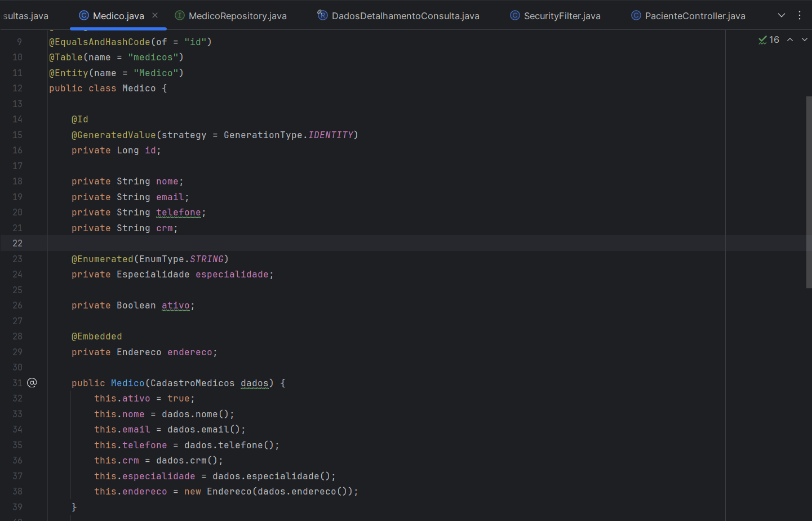Click the interface icon on MedicoRepository.java tab
Viewport: 812px width, 521px height.
point(180,15)
